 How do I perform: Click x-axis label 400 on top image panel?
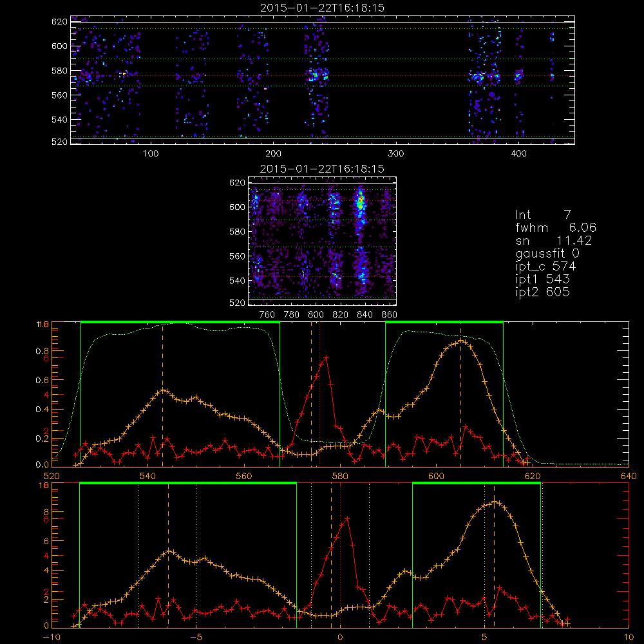[518, 154]
